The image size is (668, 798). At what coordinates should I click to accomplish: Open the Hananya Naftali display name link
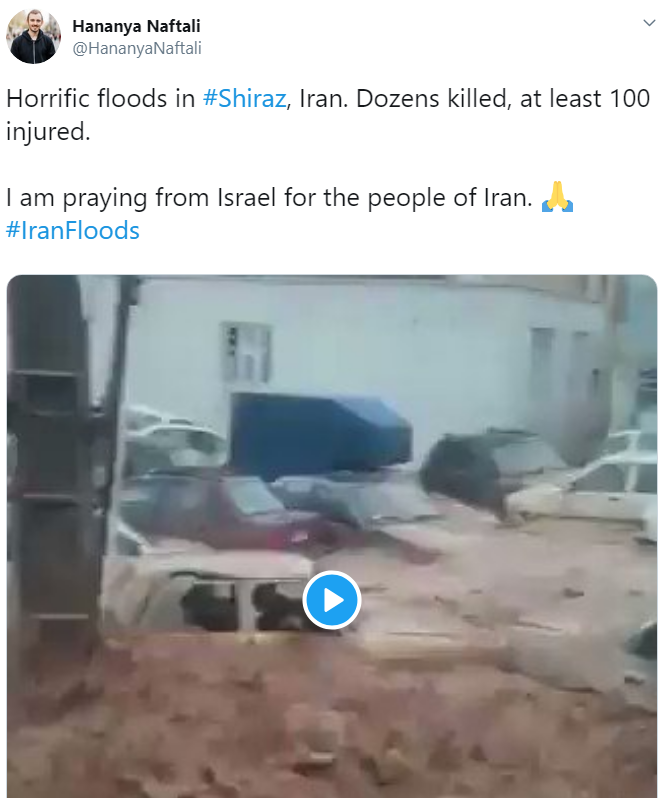(x=136, y=26)
